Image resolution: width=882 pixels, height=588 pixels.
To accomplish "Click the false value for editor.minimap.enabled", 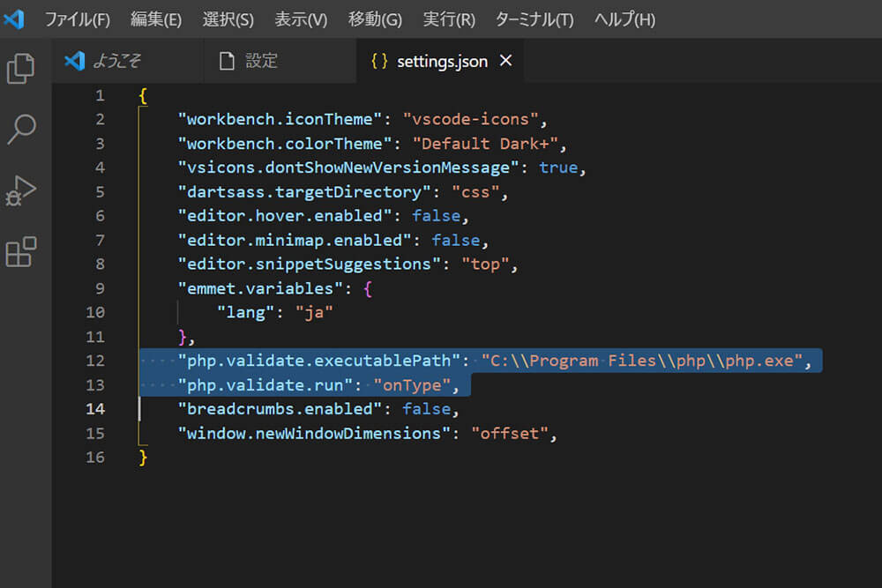I will pos(456,240).
